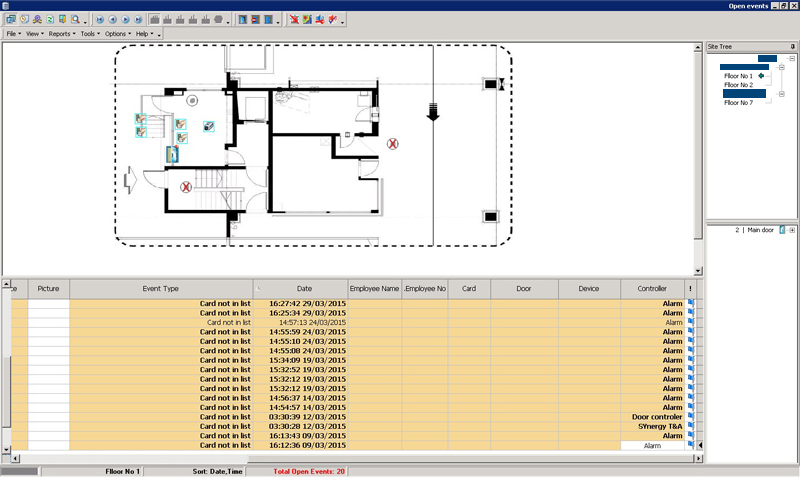Open the Options dropdown menu
This screenshot has width=800, height=477.
[x=116, y=34]
